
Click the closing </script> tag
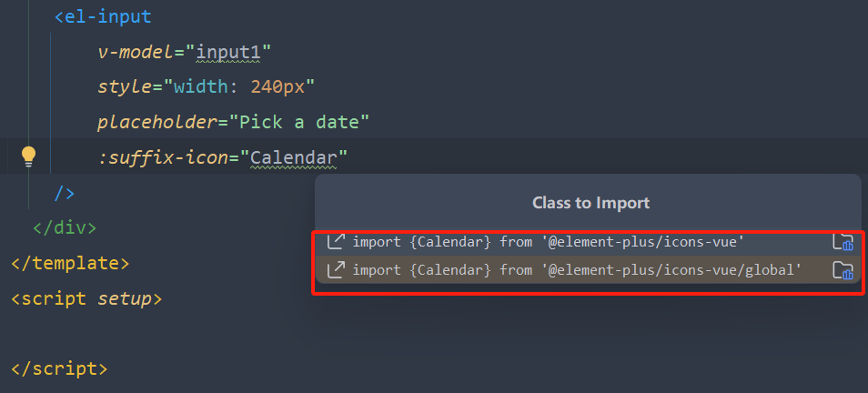tap(59, 368)
